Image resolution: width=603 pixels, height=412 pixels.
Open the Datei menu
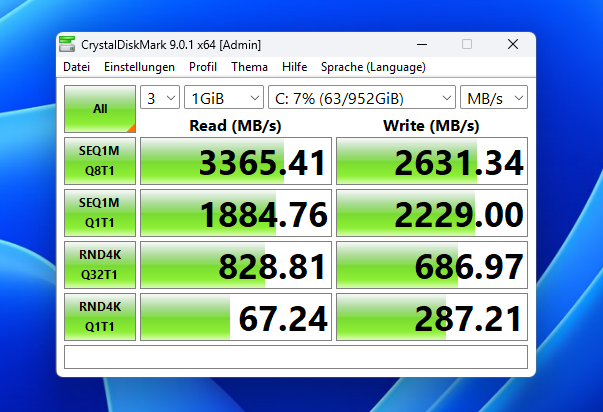point(77,67)
